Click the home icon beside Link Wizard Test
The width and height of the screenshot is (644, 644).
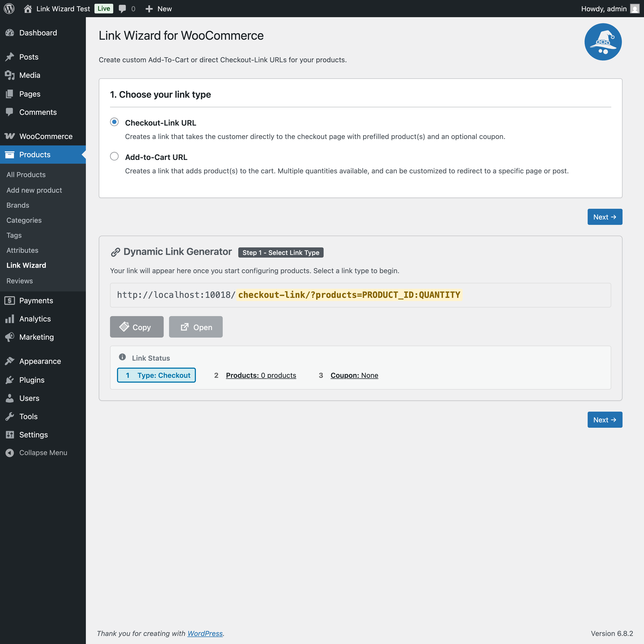coord(28,9)
